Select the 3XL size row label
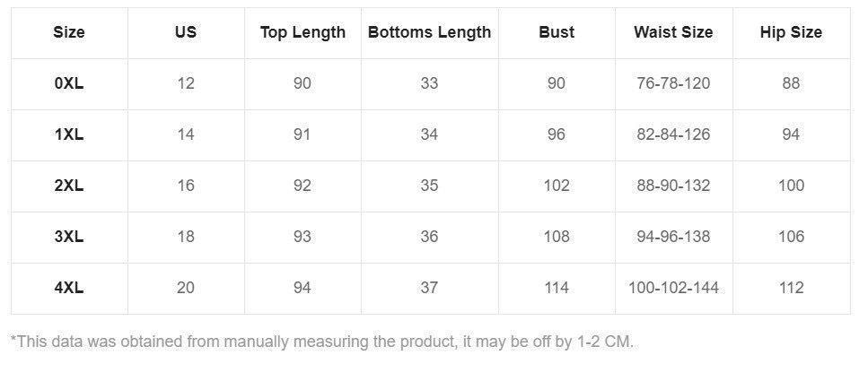The width and height of the screenshot is (868, 381). pos(69,237)
